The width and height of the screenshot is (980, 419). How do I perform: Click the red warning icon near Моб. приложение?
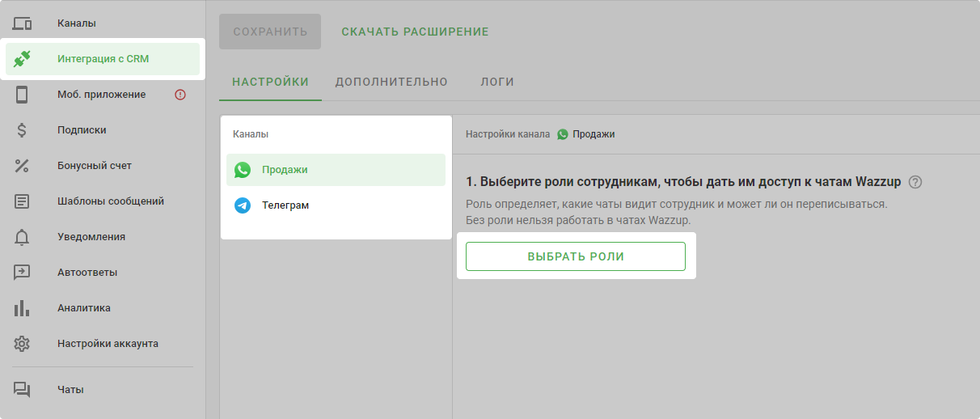tap(180, 95)
